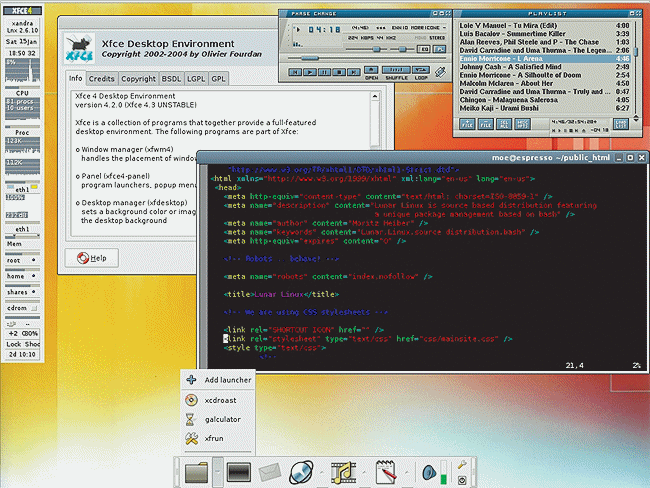Click the panel lock key icon

(x=462, y=464)
